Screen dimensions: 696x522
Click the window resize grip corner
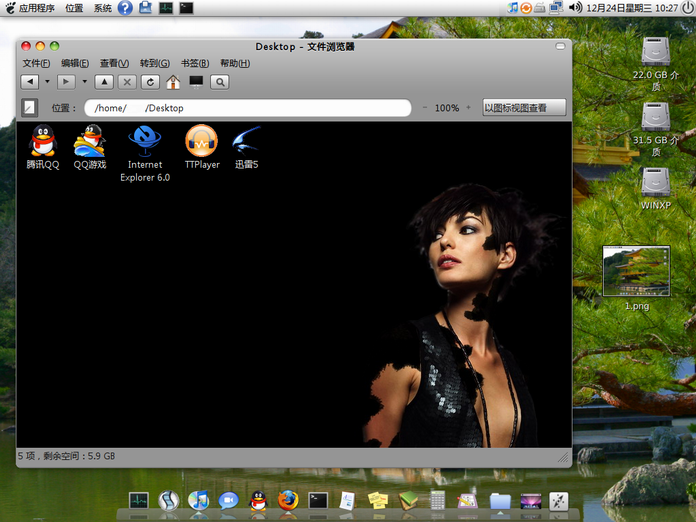pos(563,457)
